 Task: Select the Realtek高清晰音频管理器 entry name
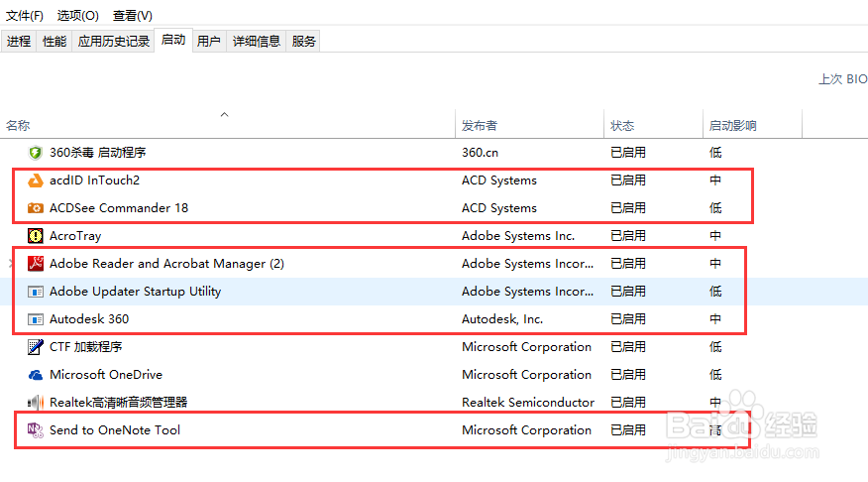coord(119,403)
